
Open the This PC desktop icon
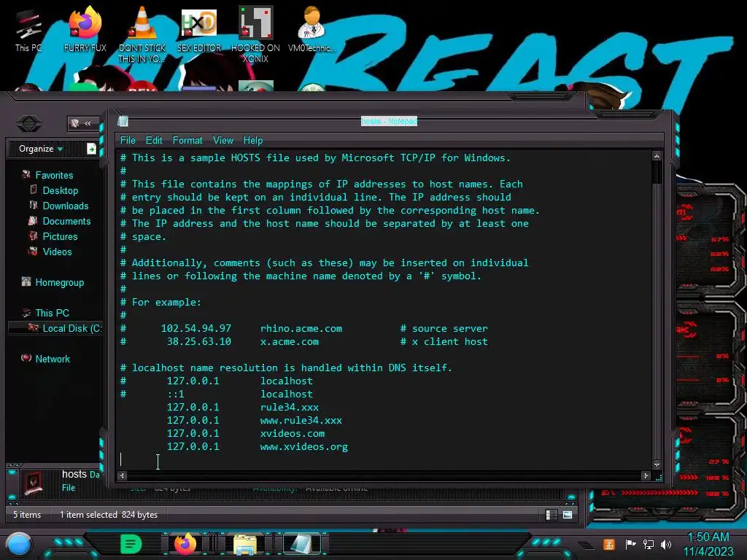(28, 29)
